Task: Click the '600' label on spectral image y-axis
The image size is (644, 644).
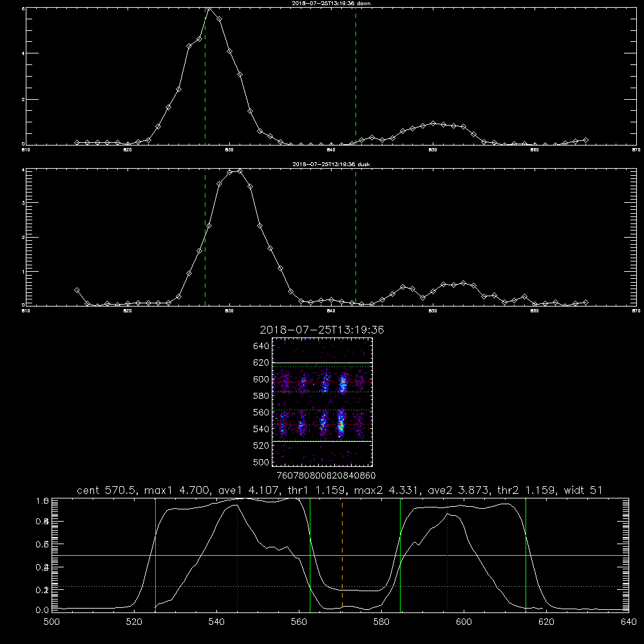Action: pyautogui.click(x=261, y=379)
